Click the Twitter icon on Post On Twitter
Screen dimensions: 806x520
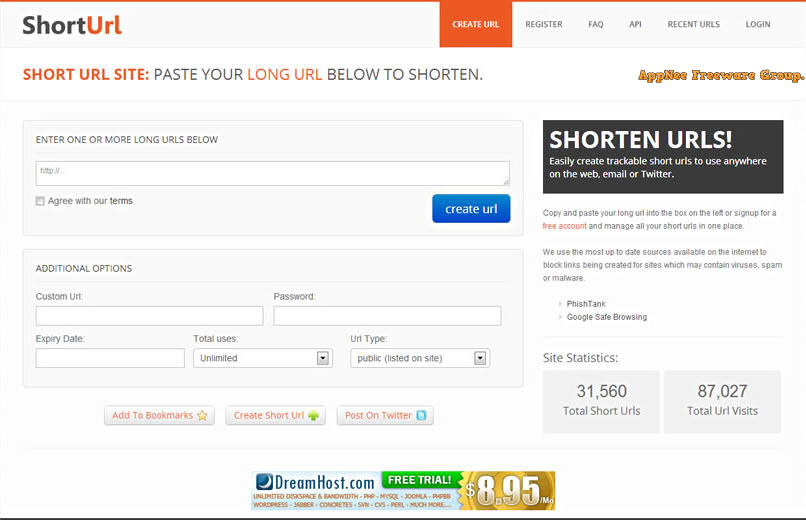pyautogui.click(x=421, y=415)
